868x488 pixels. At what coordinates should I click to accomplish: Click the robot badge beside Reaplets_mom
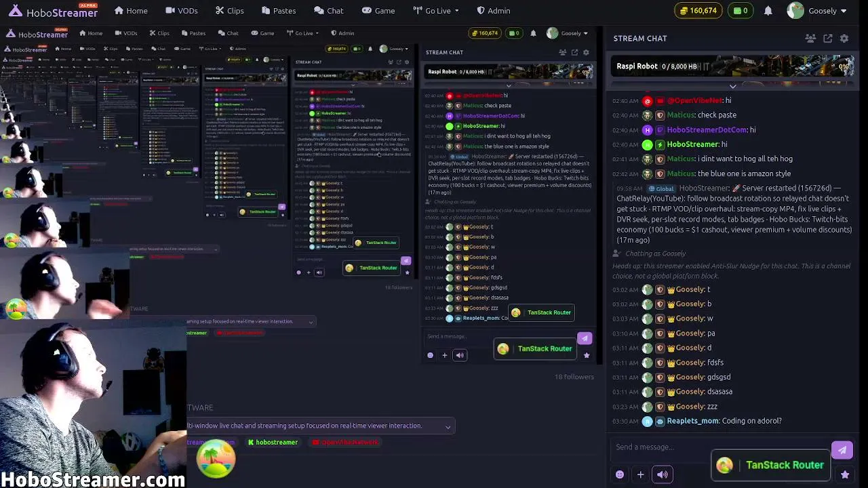(x=660, y=422)
